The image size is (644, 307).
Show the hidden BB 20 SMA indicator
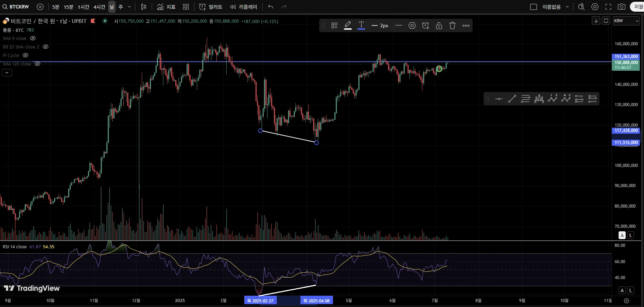[46, 47]
